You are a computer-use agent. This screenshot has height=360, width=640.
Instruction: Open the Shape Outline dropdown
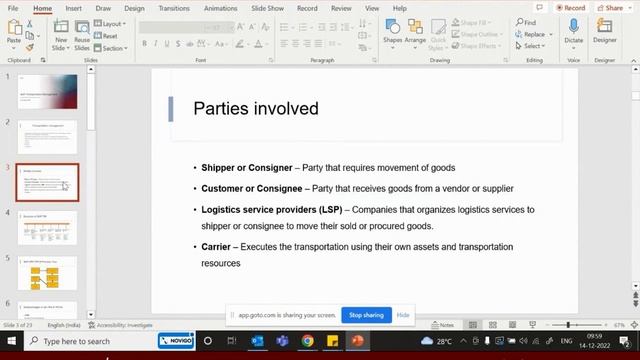(x=478, y=34)
